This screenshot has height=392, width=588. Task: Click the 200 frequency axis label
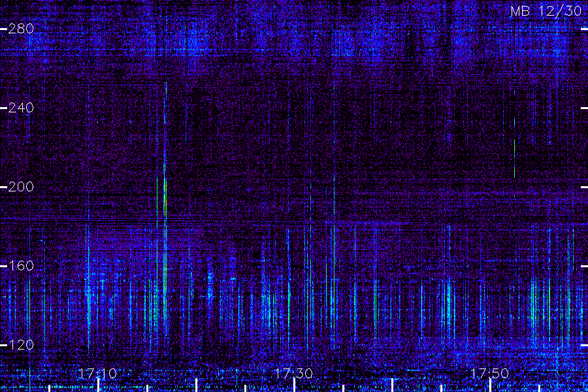(21, 187)
